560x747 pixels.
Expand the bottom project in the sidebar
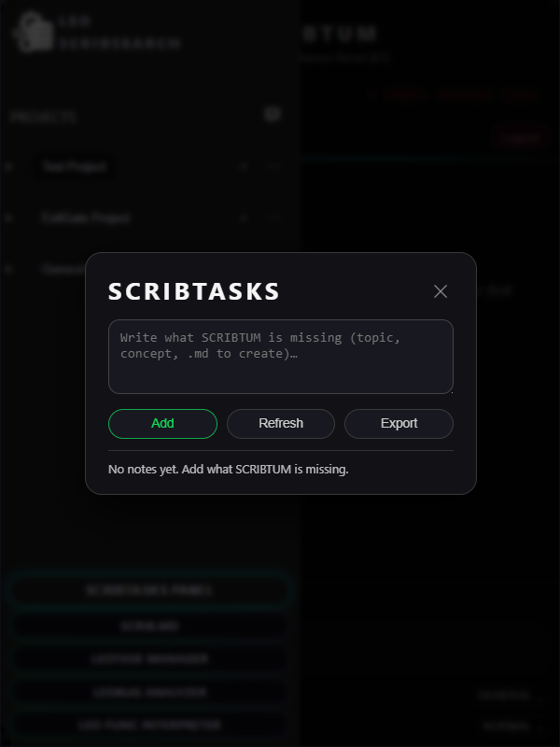tap(9, 269)
